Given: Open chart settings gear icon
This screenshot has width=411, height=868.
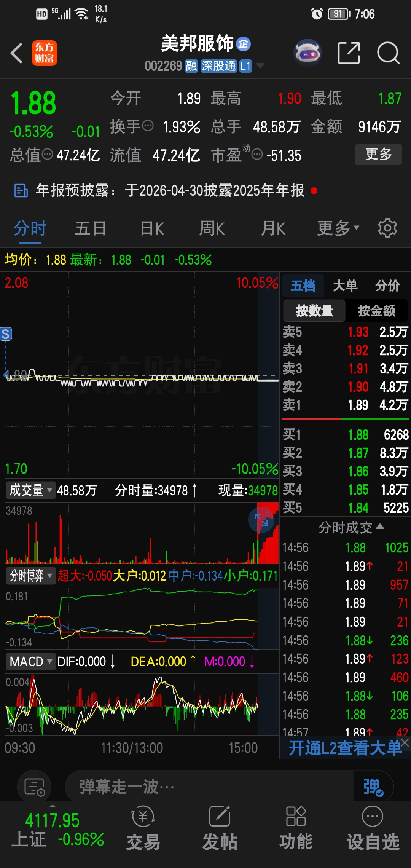Looking at the screenshot, I should (387, 228).
